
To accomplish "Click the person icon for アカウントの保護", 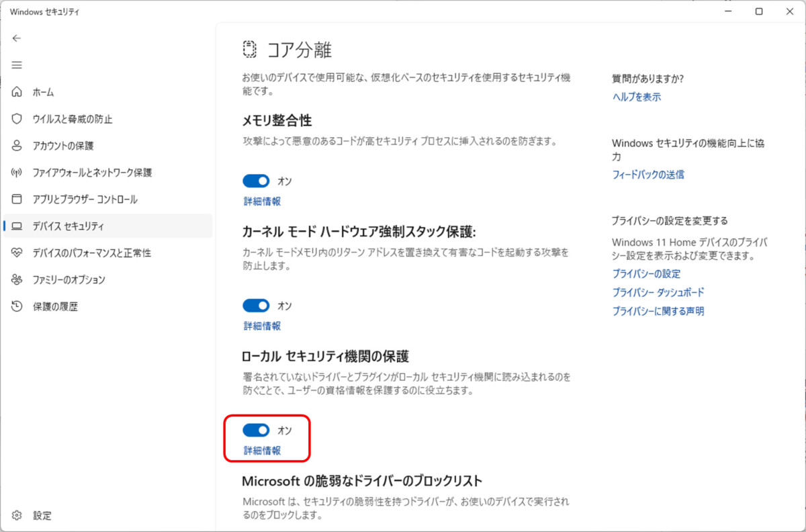I will [17, 146].
